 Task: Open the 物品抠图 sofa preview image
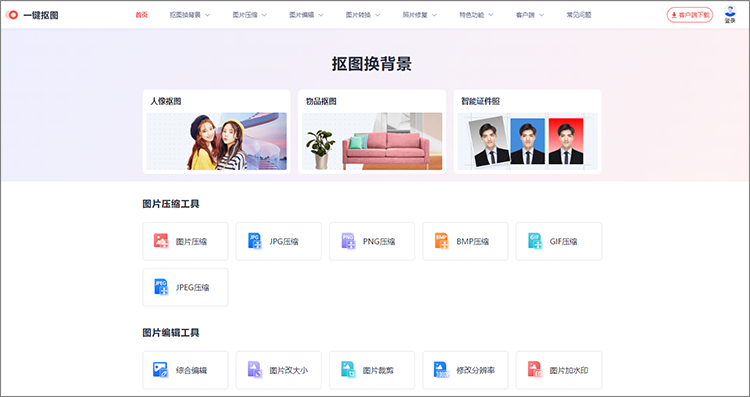click(372, 141)
